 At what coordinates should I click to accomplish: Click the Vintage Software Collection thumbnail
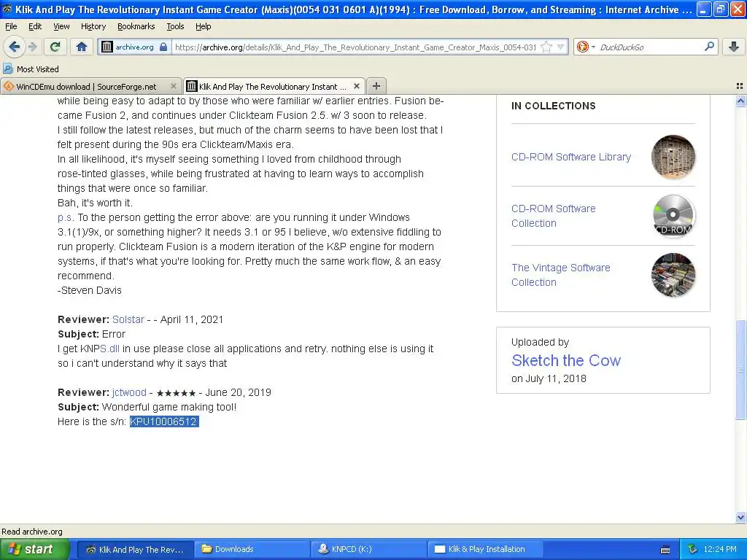pos(673,275)
